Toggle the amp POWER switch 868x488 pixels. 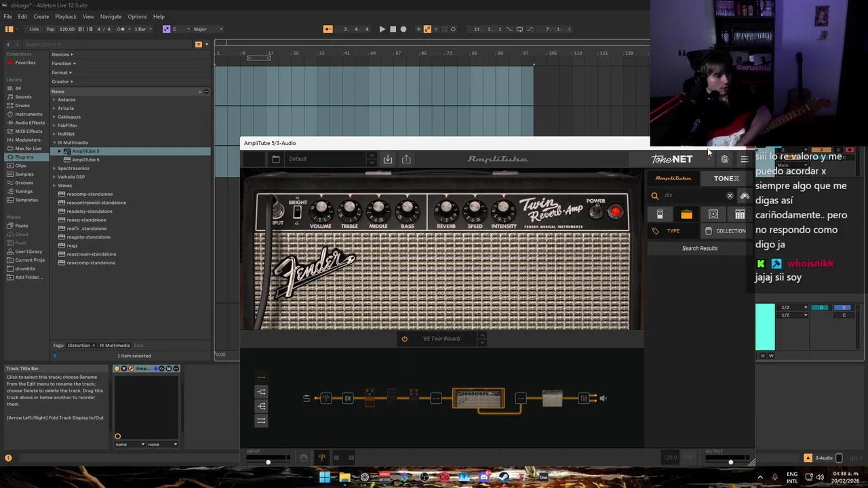click(x=596, y=212)
